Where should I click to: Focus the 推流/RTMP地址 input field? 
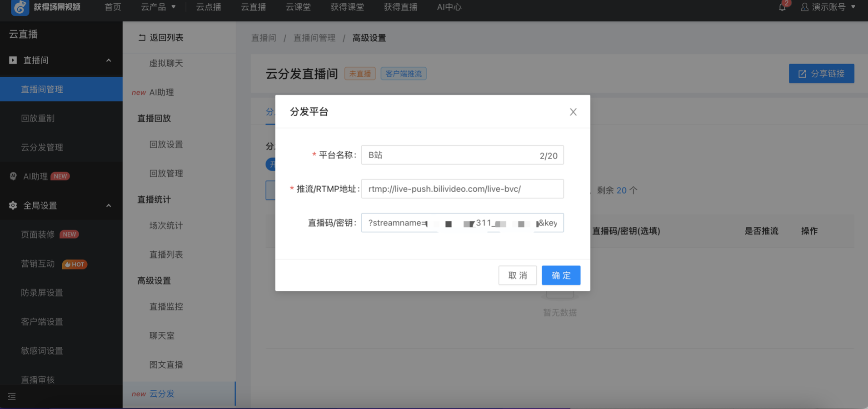tap(462, 189)
